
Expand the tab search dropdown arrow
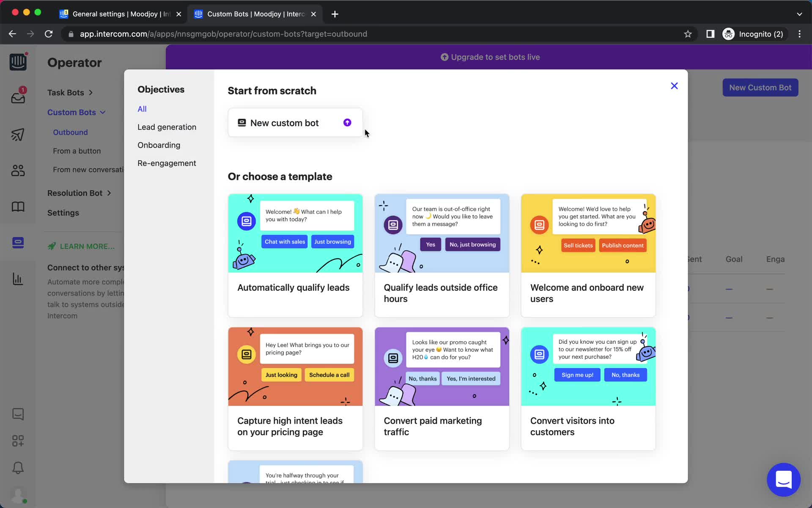(799, 14)
